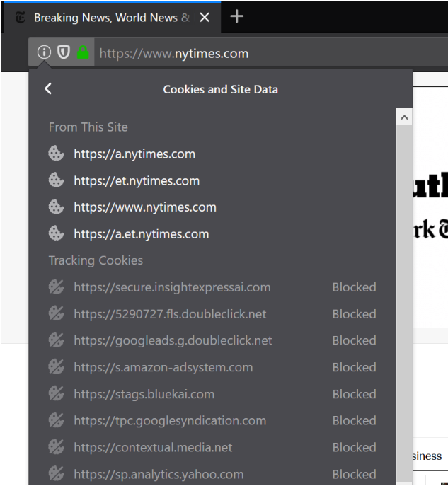Click Blocked status for googleads.g.doubleclick.net
Image resolution: width=448 pixels, height=486 pixels.
point(354,341)
